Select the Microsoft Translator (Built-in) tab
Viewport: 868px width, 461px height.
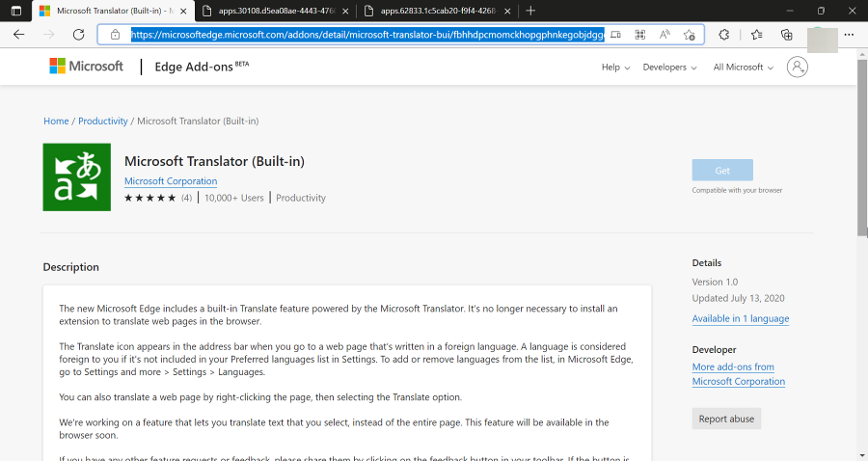[x=114, y=11]
